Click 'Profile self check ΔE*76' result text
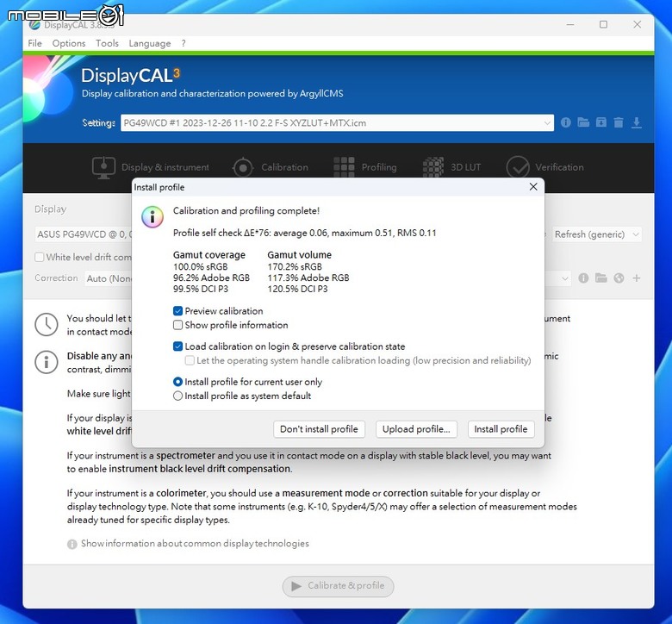Image resolution: width=672 pixels, height=624 pixels. click(x=305, y=233)
